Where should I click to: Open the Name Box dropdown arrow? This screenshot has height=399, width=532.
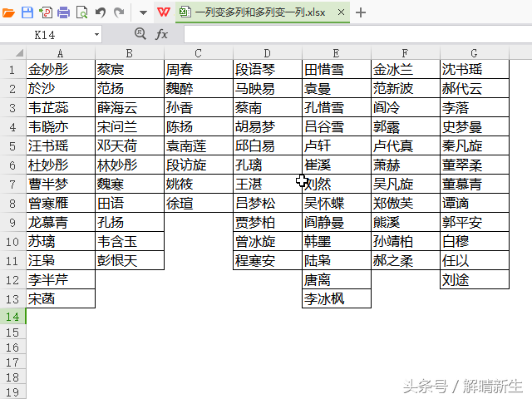coord(96,34)
